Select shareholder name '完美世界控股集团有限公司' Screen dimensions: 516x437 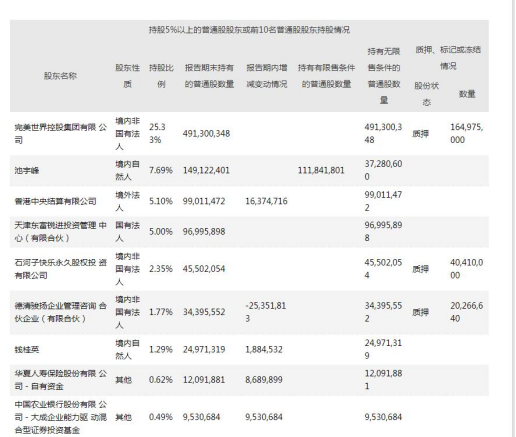60,133
